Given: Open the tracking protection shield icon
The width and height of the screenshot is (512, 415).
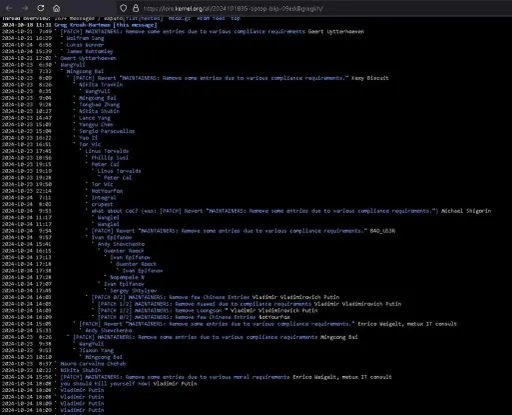Looking at the screenshot, I should pos(123,8).
